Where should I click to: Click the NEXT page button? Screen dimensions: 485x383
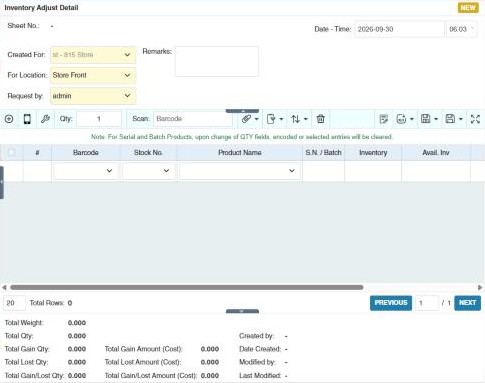[467, 303]
